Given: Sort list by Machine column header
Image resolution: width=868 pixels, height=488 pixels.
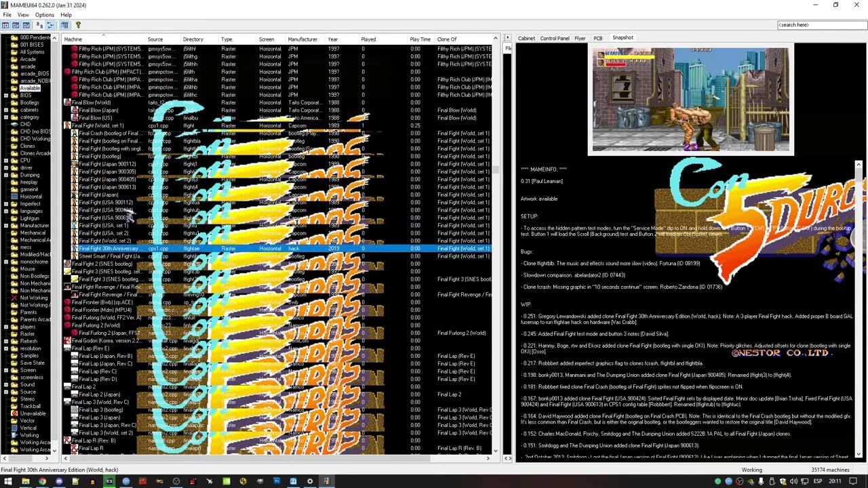Looking at the screenshot, I should (x=104, y=39).
